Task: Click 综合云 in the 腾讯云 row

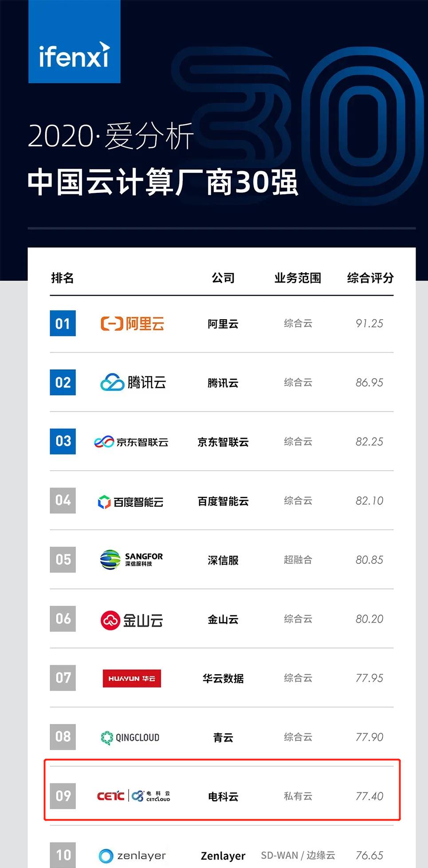Action: pos(298,383)
